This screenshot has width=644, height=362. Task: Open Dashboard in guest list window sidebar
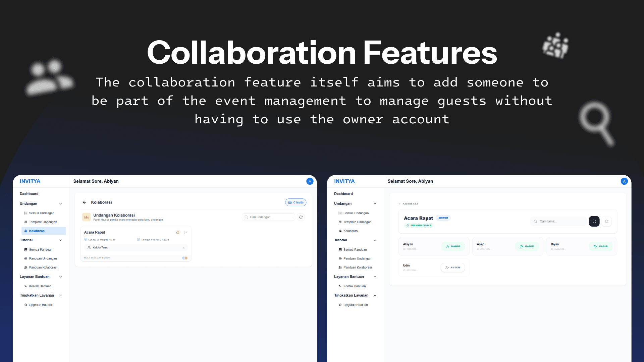click(343, 194)
